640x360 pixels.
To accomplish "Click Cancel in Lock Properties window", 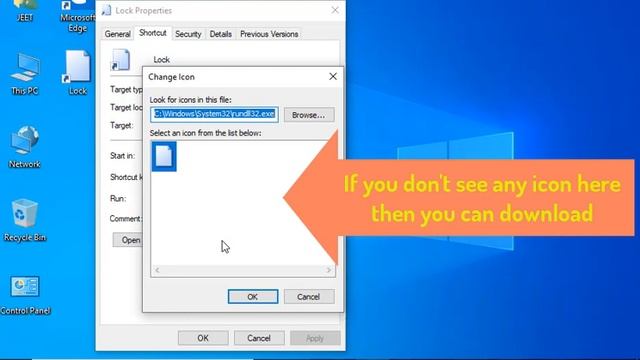I will click(x=259, y=338).
